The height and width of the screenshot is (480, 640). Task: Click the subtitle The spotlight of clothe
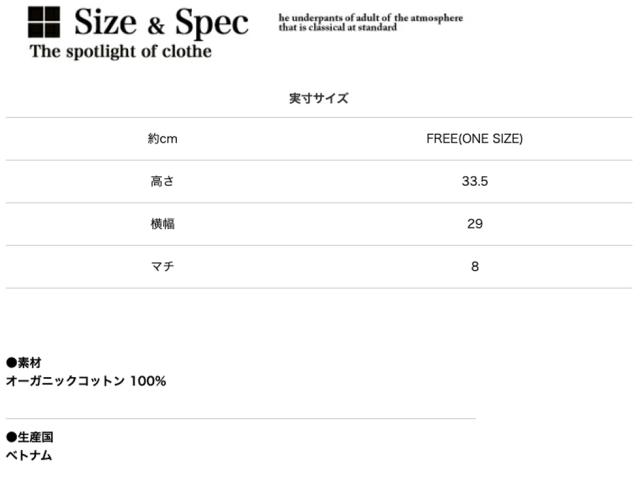[121, 52]
